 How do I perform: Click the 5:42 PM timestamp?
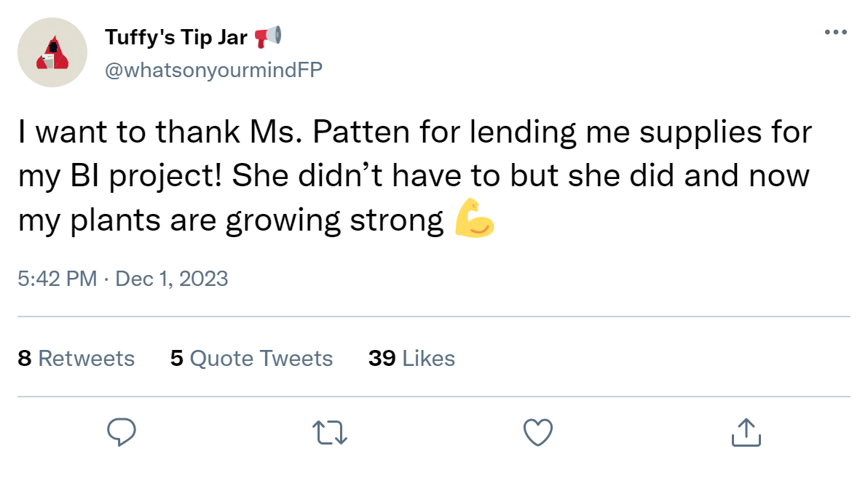58,279
